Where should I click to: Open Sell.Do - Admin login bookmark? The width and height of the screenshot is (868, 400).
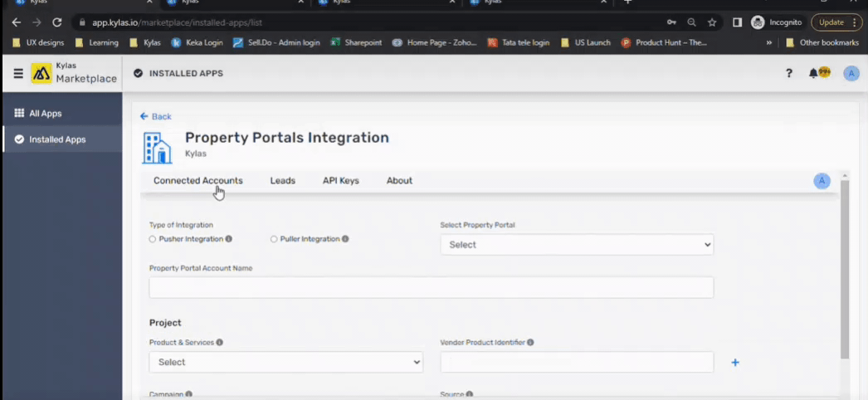coord(276,42)
